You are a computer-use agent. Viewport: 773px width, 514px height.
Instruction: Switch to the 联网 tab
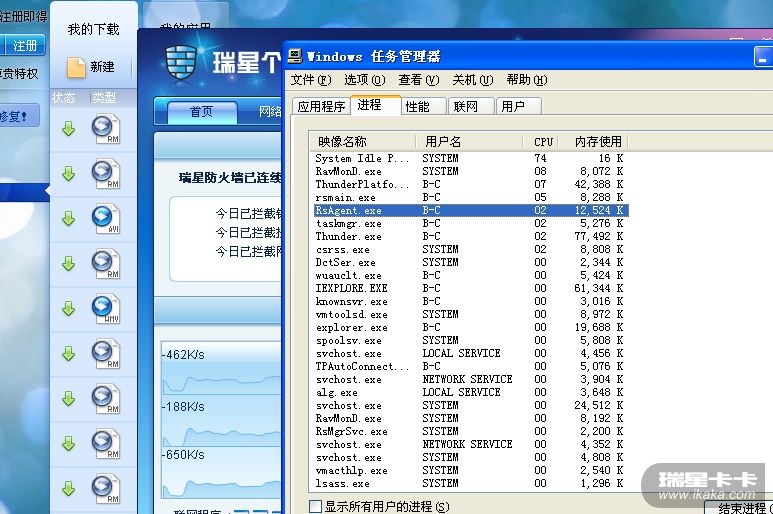pyautogui.click(x=471, y=106)
